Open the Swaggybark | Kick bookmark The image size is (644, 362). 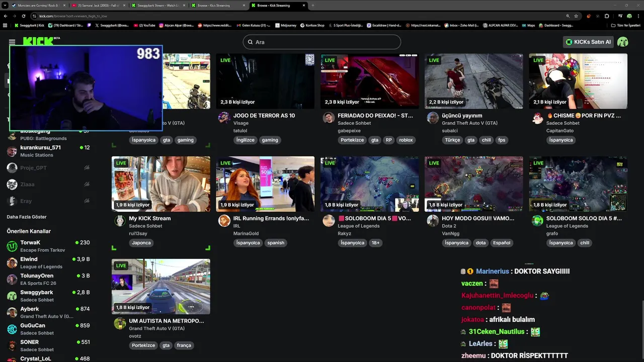click(x=29, y=25)
